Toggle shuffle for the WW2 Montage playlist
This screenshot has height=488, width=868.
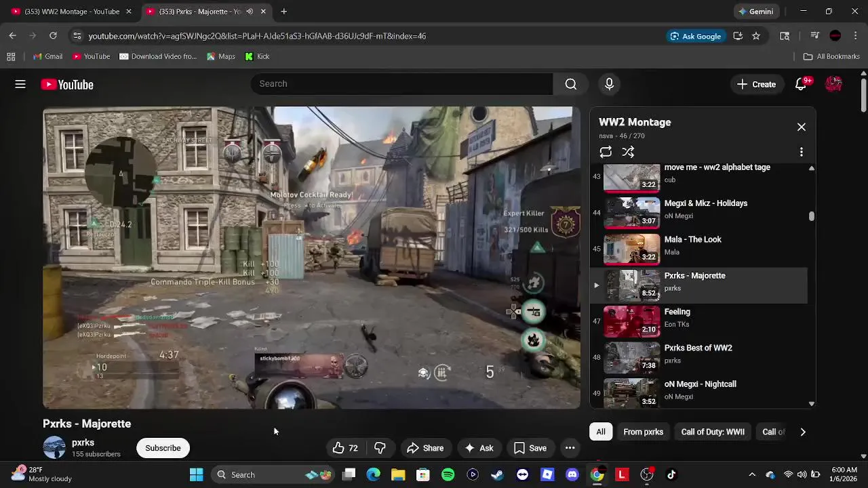click(628, 152)
